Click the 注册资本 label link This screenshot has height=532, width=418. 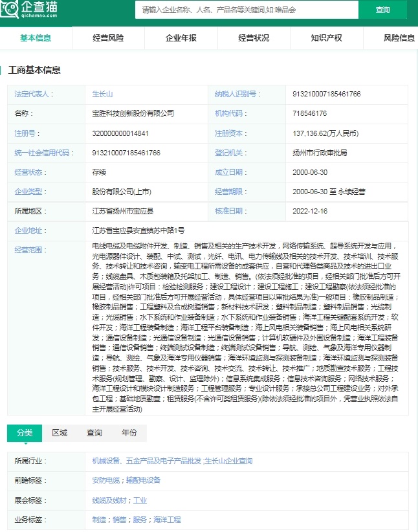coord(228,133)
